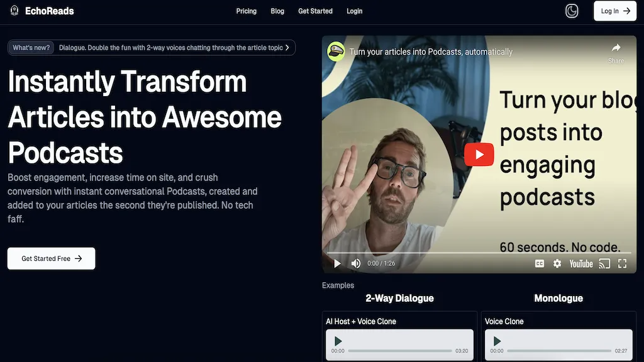Image resolution: width=644 pixels, height=362 pixels.
Task: Enter fullscreen mode on the video
Action: pos(622,263)
